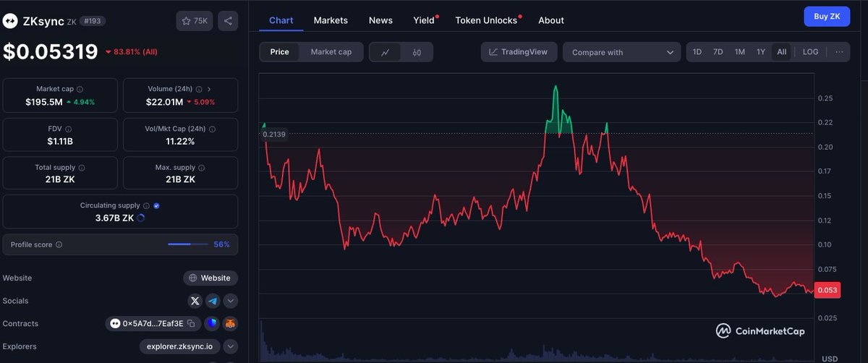Click the Total supply info icon
The width and height of the screenshot is (868, 363).
(82, 167)
